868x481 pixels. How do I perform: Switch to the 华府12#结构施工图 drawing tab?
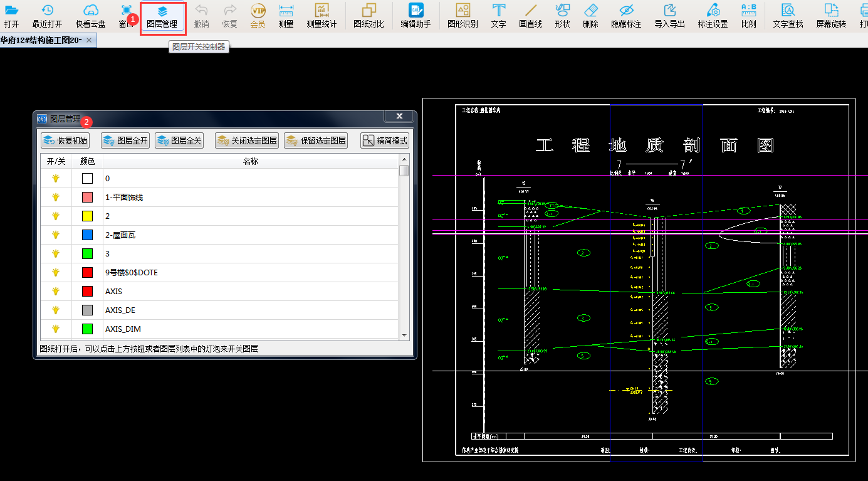(x=41, y=40)
